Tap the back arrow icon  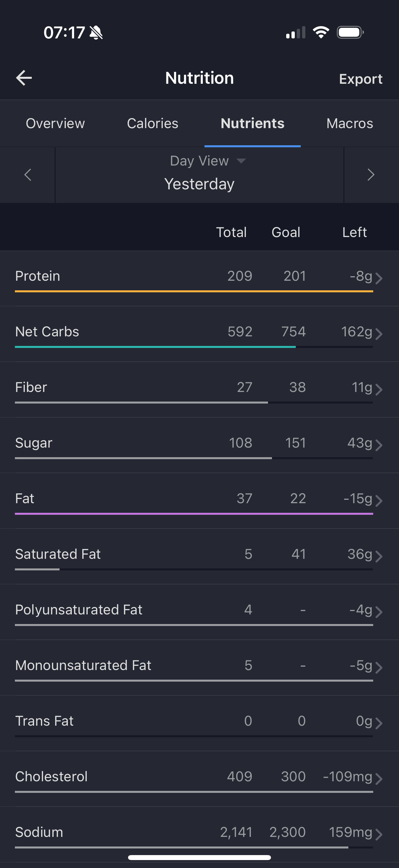point(24,78)
